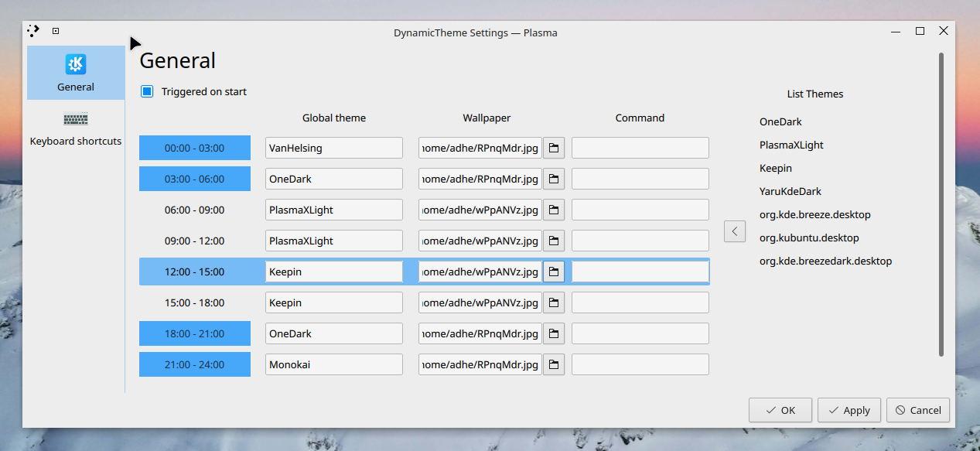Screen dimensions: 980x451
Task: Click the window pin icon in title bar
Action: tap(56, 31)
